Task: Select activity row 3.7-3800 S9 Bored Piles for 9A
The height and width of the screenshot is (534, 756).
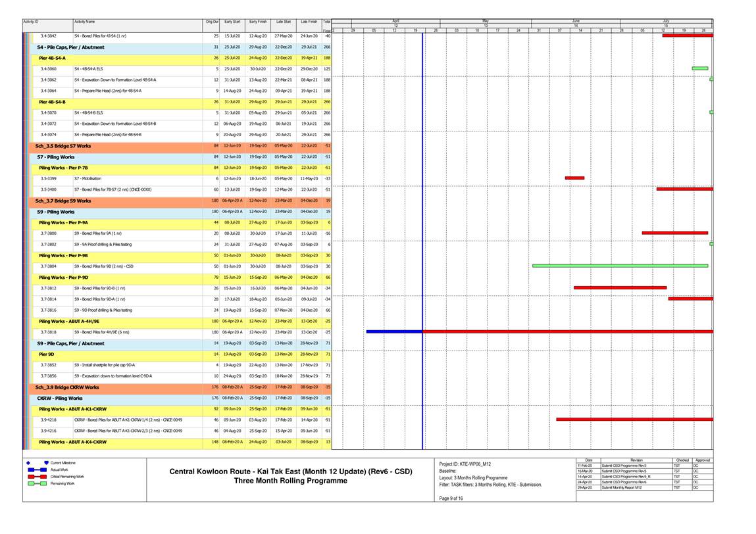Action: coord(99,233)
